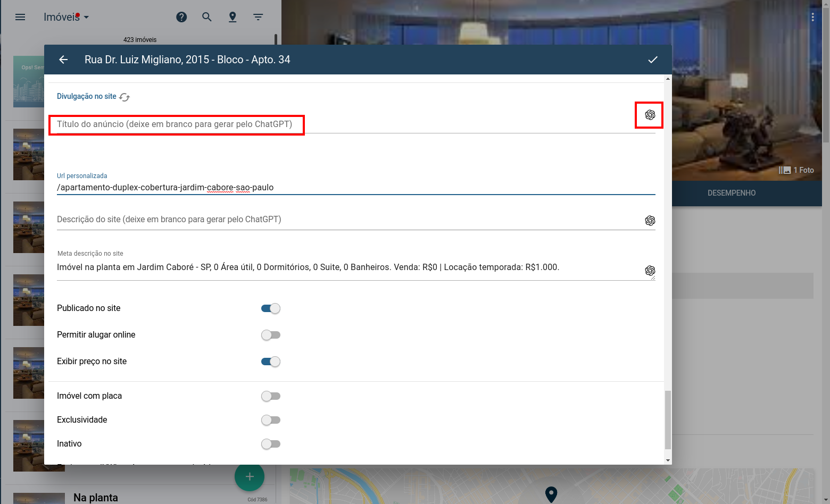Click the Url personalizada field
830x504 pixels.
tap(356, 187)
